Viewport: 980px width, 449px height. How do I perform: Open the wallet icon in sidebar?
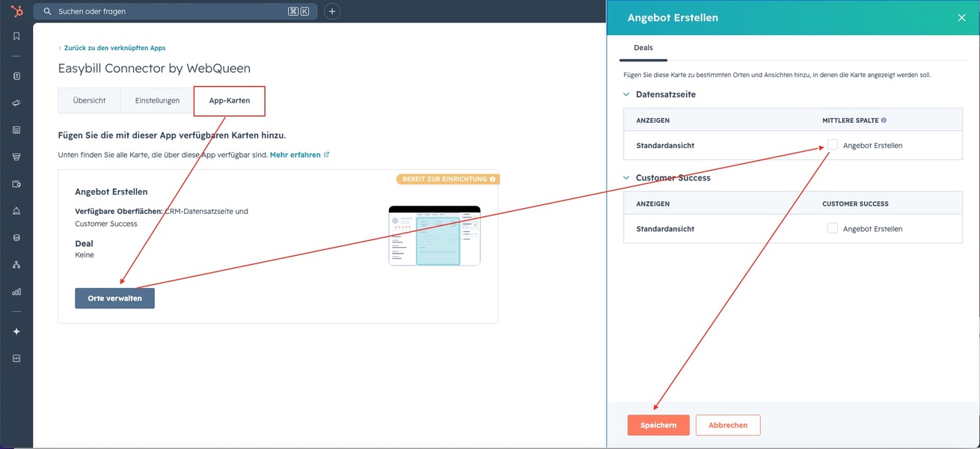pos(16,184)
